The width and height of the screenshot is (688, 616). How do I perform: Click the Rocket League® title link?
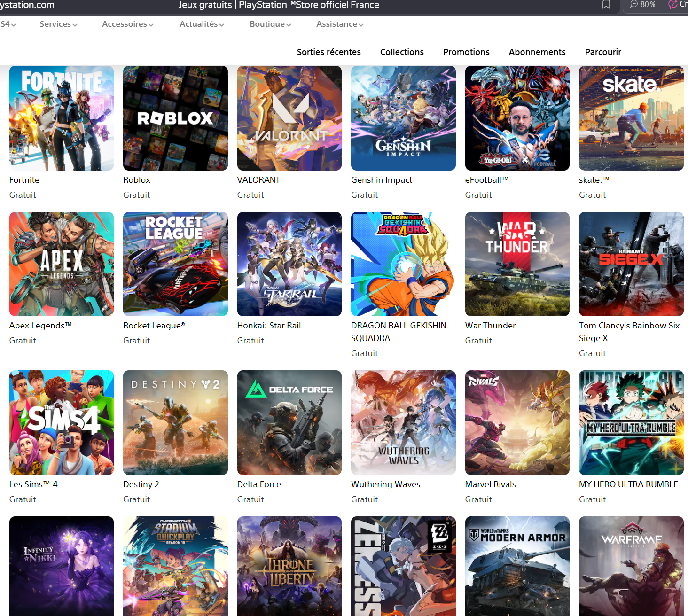[x=154, y=326]
